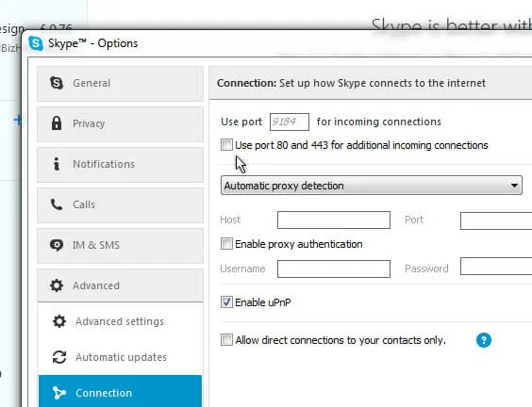Click the Advanced gear icon
This screenshot has width=532, height=407.
point(57,285)
